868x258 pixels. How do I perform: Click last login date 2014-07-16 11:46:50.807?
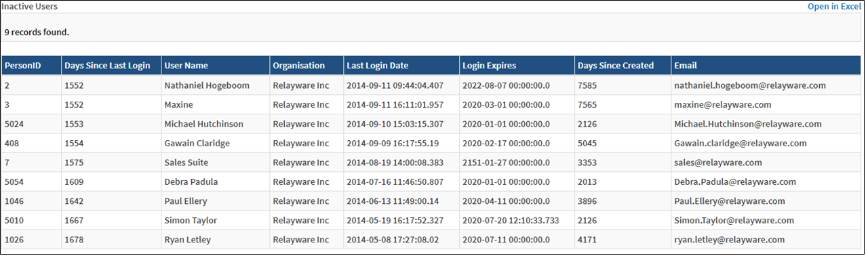(x=395, y=182)
